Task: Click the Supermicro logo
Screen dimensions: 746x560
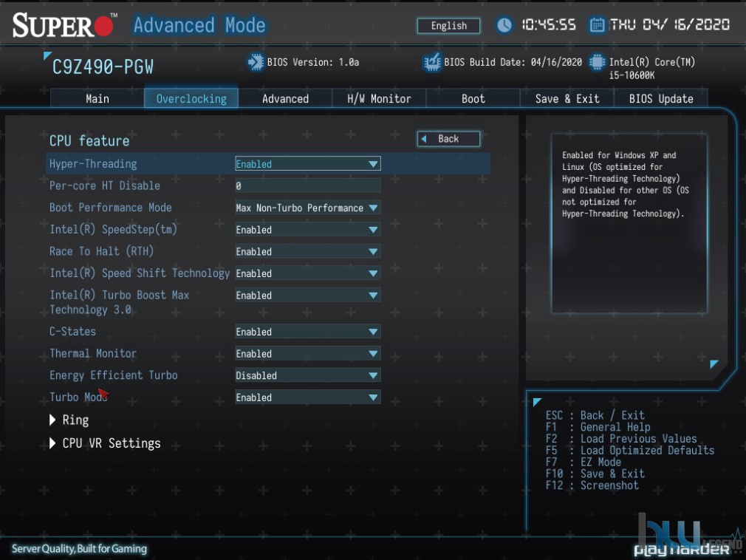Action: (65, 24)
